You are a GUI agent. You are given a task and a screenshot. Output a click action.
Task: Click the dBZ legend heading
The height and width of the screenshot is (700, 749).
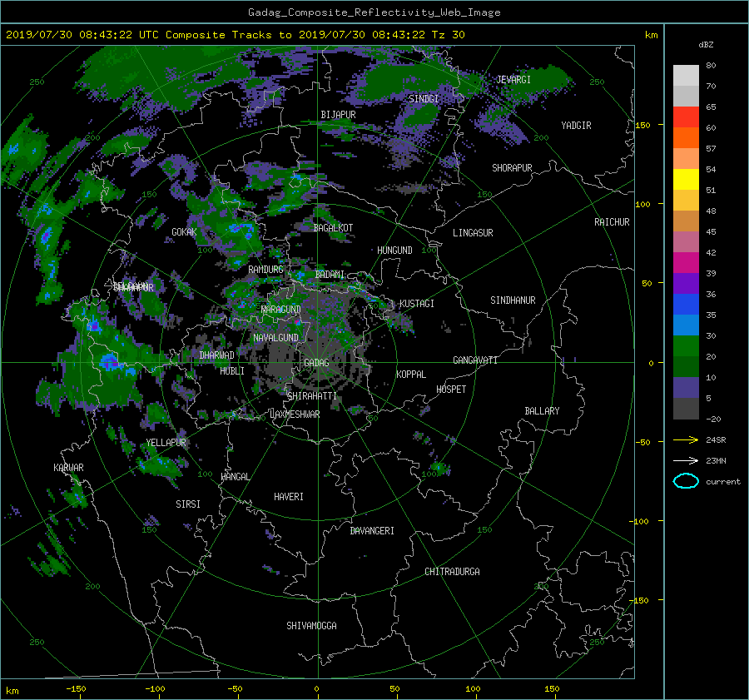point(706,45)
